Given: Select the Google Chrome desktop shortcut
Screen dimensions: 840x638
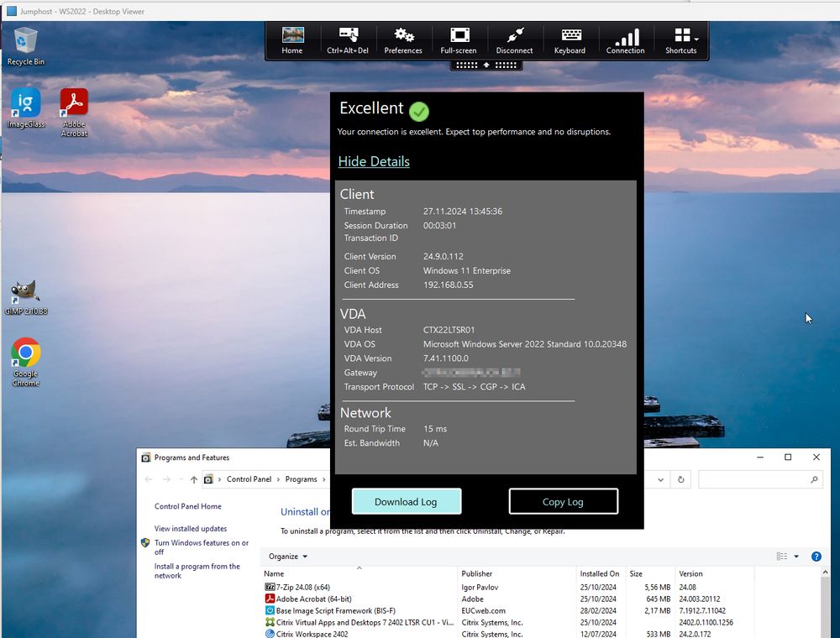Looking at the screenshot, I should 26,362.
